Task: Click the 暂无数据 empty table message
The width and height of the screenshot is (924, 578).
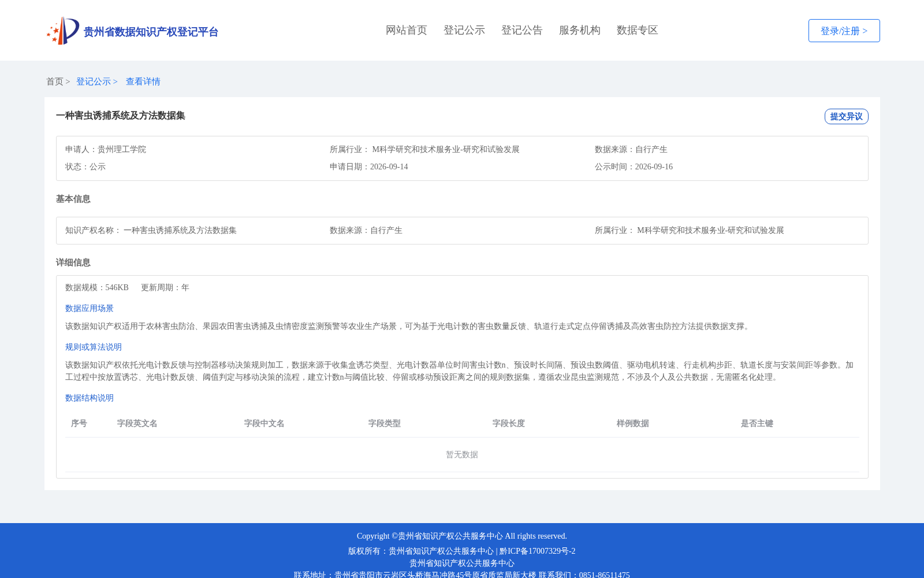Action: 462,454
